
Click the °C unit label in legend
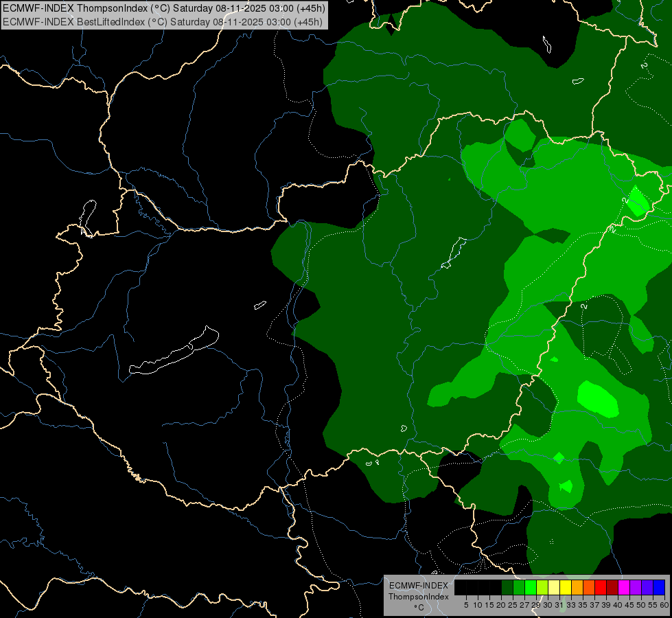pos(419,608)
